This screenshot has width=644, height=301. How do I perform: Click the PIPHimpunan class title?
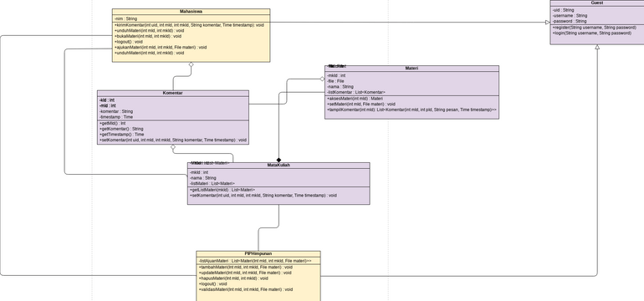258,254
